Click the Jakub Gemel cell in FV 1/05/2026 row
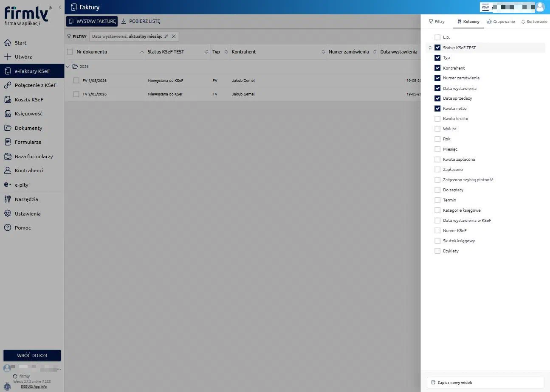The width and height of the screenshot is (550, 392). (x=243, y=81)
